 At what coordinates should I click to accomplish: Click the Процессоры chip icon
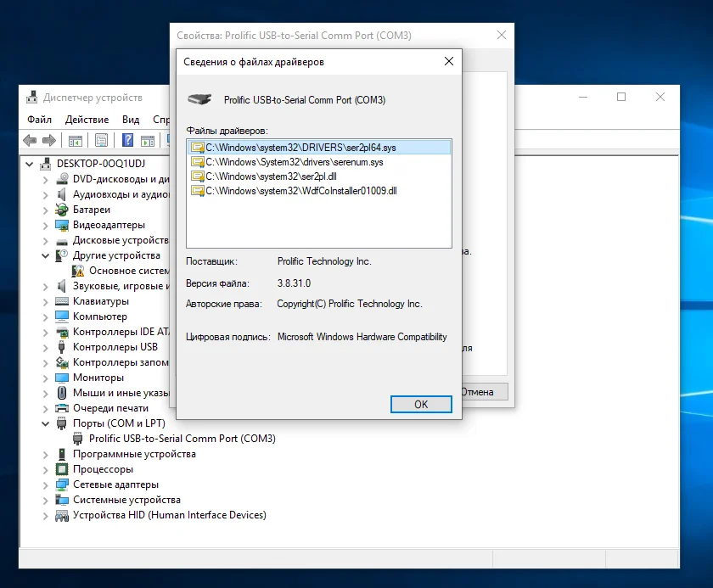tap(62, 469)
